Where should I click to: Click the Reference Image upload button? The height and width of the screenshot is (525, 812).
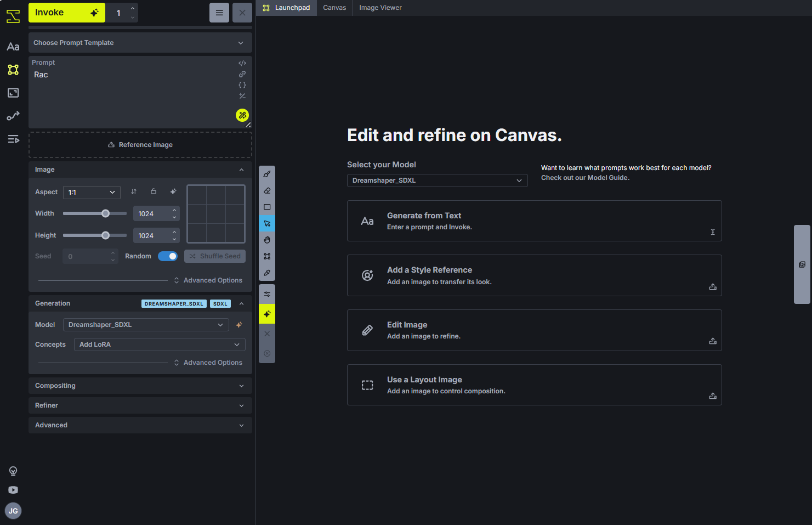click(x=140, y=145)
